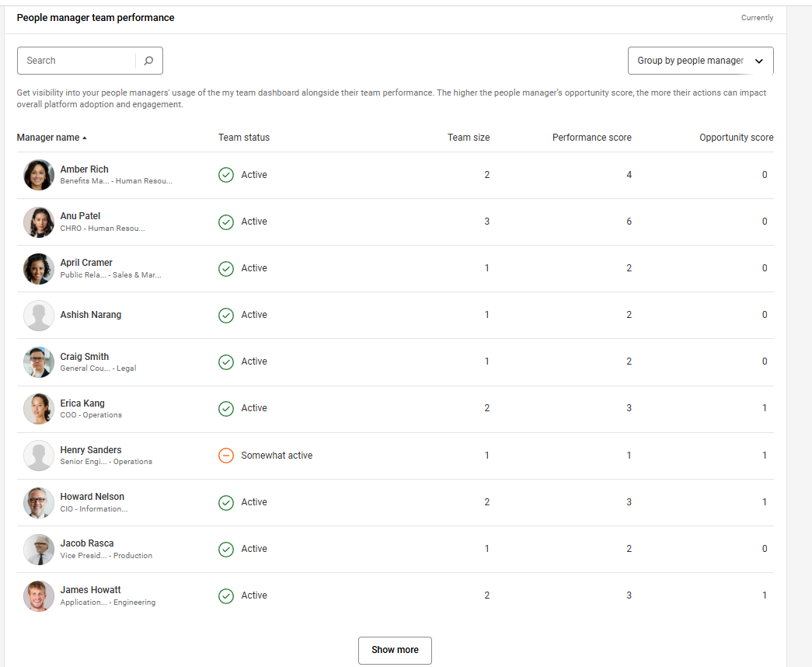Select April Cramer's name
Viewport: 812px width, 667px height.
pos(86,263)
